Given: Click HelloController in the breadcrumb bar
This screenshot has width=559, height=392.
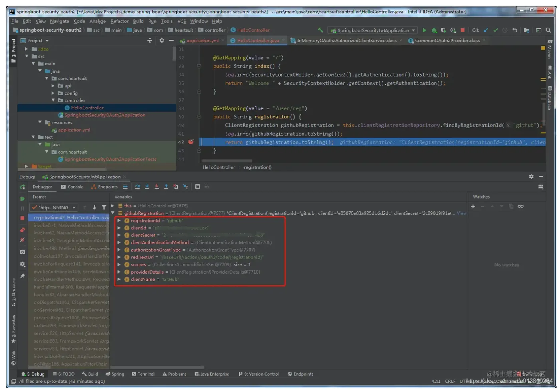Looking at the screenshot, I should tap(218, 167).
